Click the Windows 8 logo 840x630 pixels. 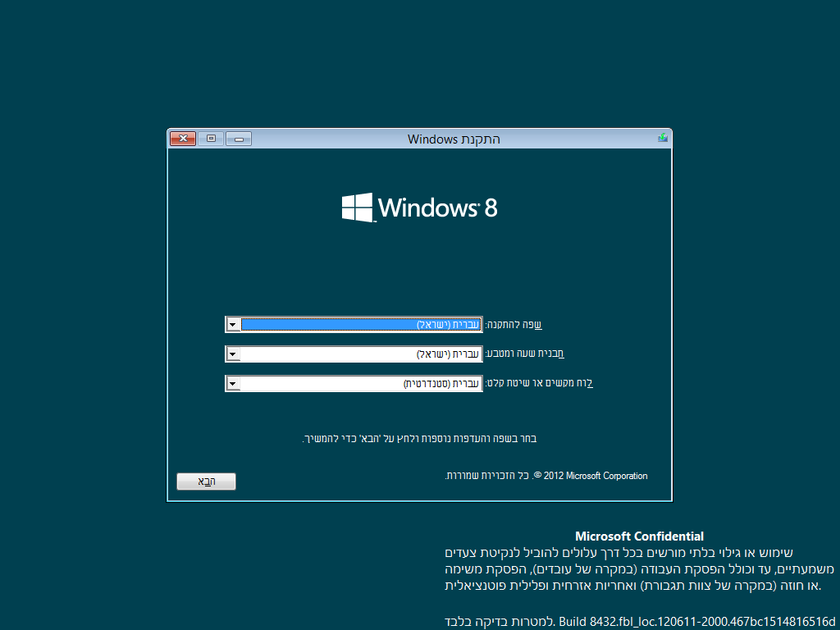click(419, 208)
